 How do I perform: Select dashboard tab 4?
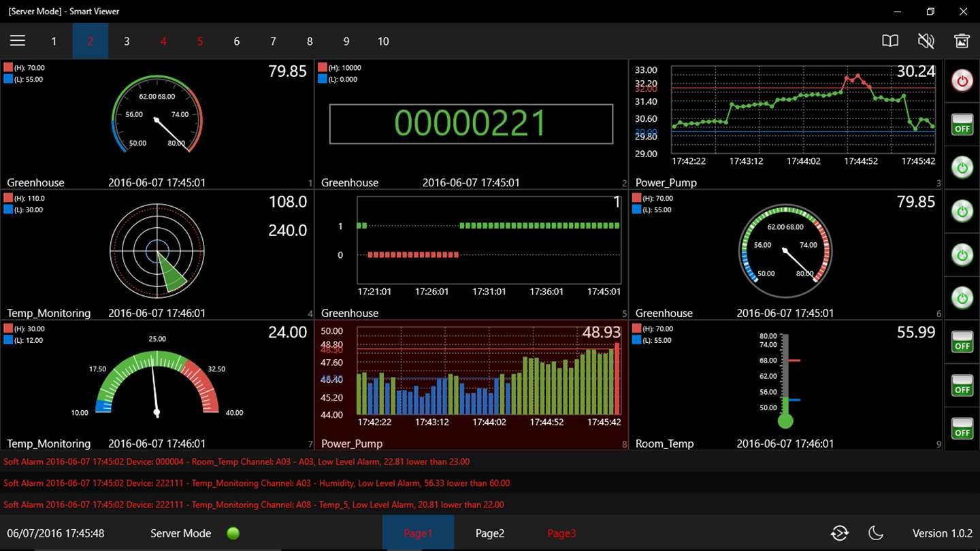163,41
